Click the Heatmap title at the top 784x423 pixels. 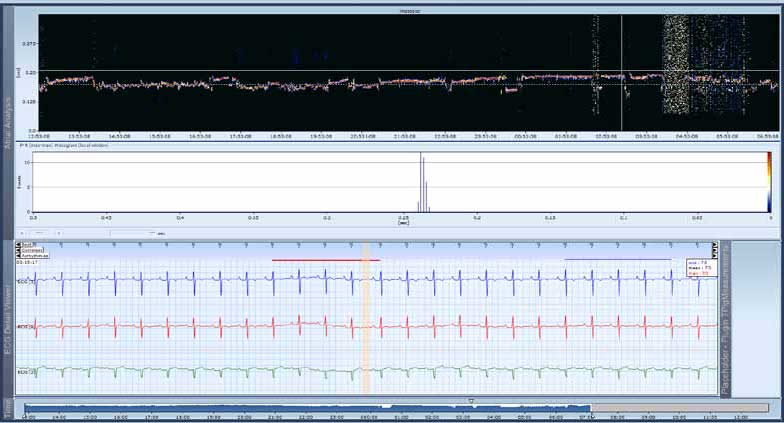[410, 11]
